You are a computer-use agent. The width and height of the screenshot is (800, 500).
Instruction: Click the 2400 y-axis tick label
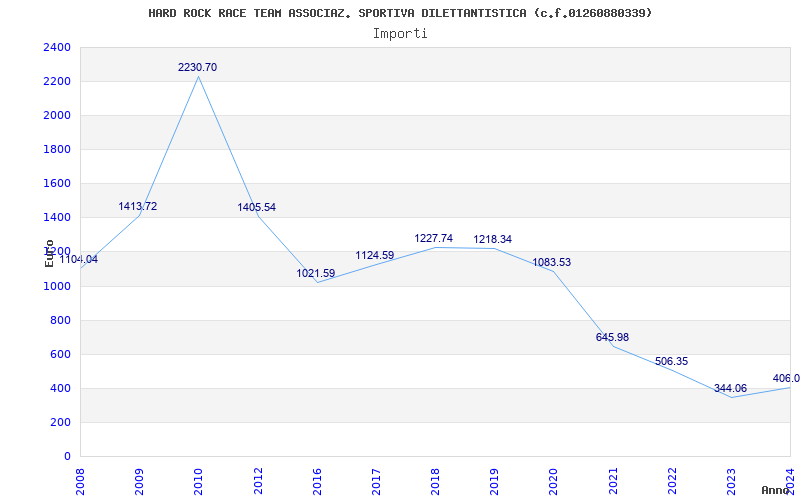(x=57, y=47)
